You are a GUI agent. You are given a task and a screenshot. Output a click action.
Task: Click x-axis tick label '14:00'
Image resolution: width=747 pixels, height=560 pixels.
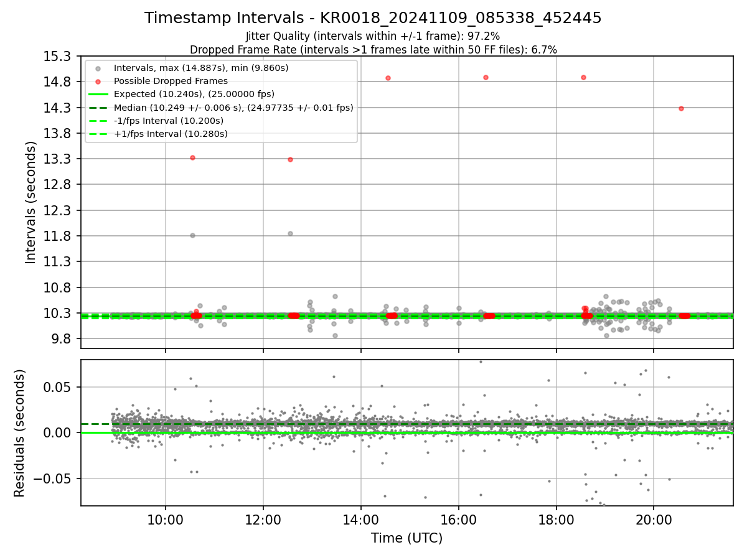click(x=361, y=520)
